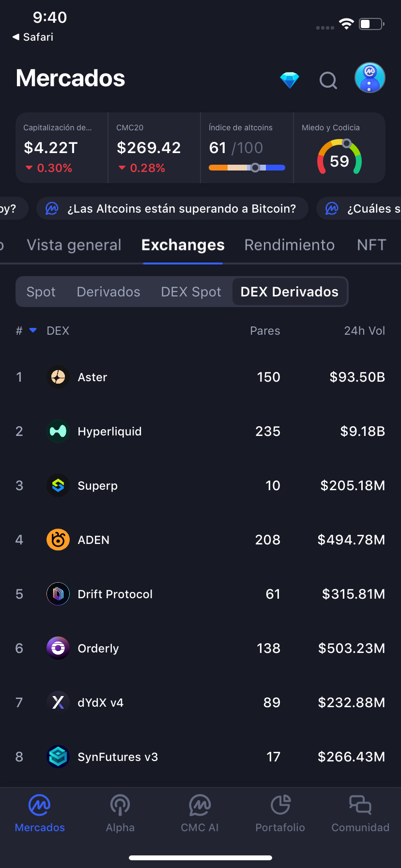This screenshot has height=868, width=401.
Task: Switch to Vista general tab
Action: (74, 245)
